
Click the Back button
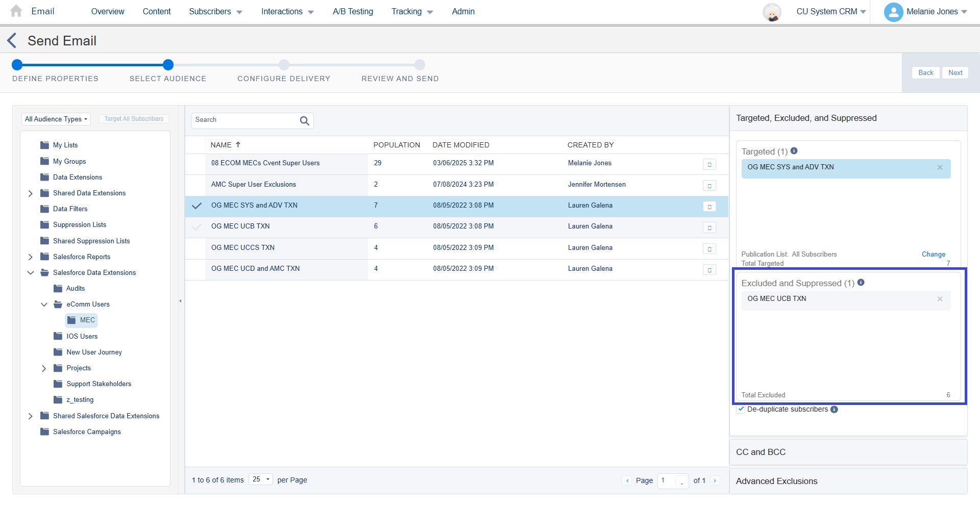(x=925, y=73)
